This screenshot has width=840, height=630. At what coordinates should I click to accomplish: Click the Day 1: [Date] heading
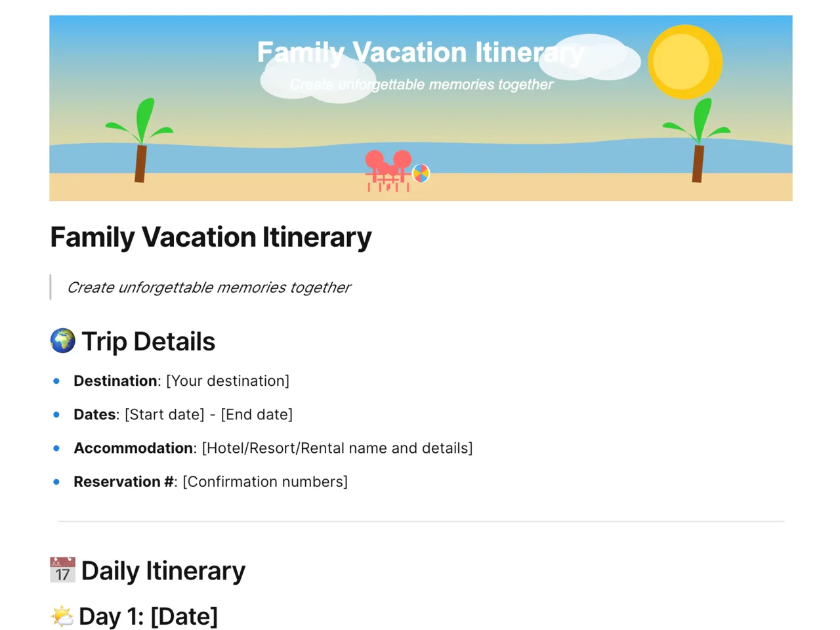click(148, 616)
